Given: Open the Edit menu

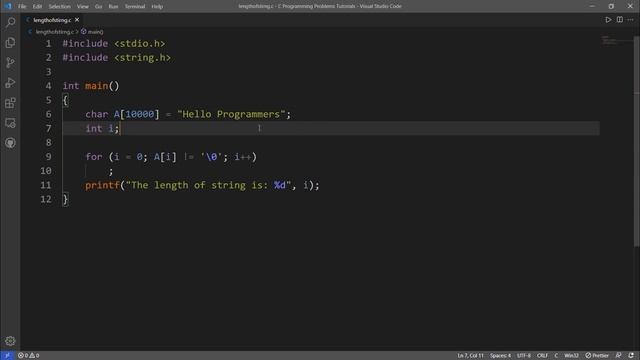Looking at the screenshot, I should click(x=37, y=6).
